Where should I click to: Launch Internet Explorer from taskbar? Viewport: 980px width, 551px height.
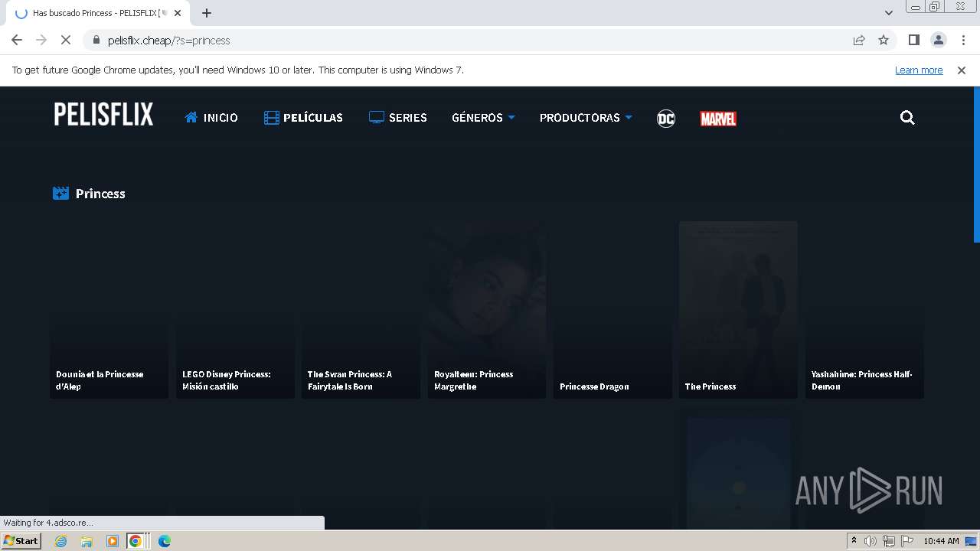point(61,541)
